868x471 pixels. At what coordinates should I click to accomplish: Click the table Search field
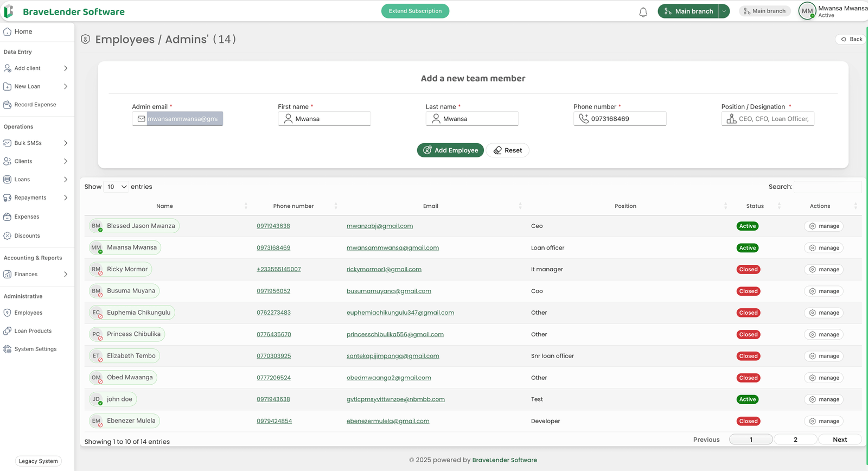tap(827, 187)
